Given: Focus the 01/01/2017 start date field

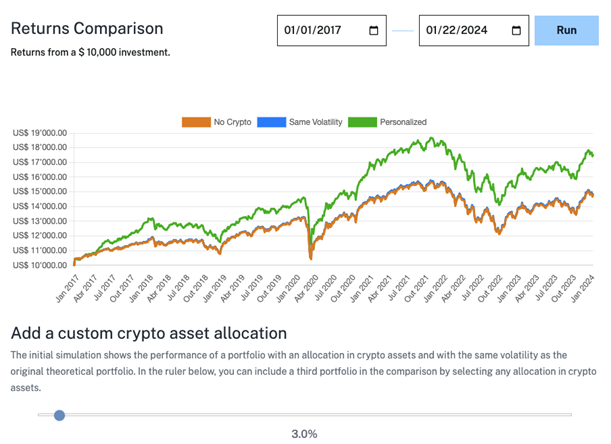Looking at the screenshot, I should (320, 31).
